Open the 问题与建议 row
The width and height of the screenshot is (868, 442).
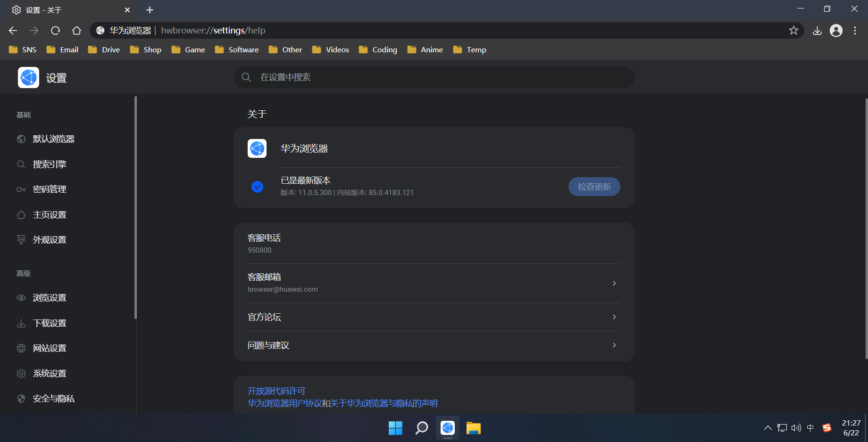434,345
